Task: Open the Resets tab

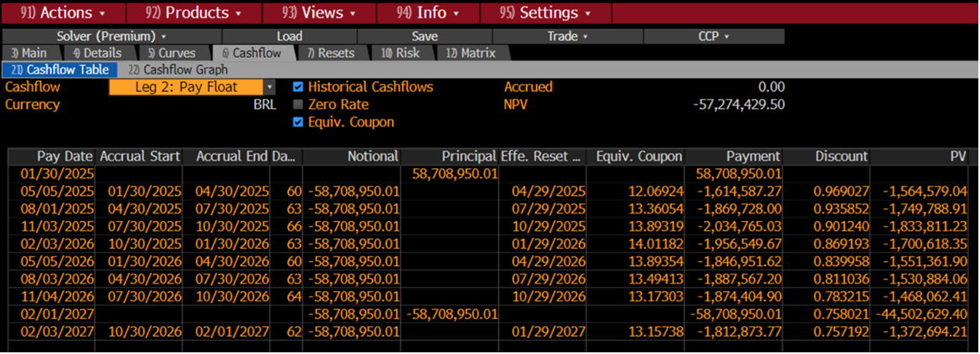Action: coord(331,53)
